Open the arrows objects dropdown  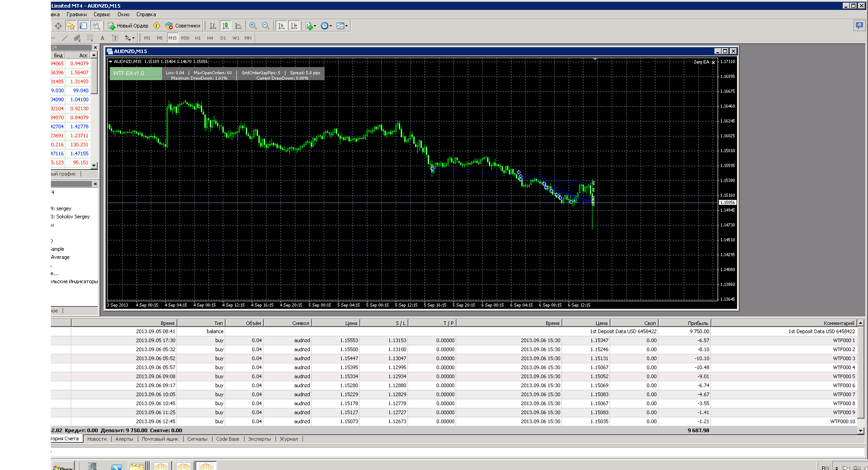click(x=130, y=38)
